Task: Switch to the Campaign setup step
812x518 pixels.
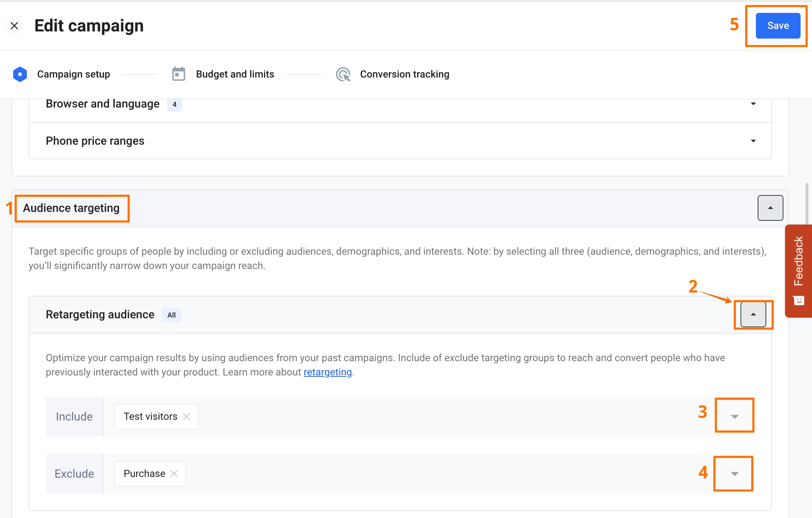Action: pyautogui.click(x=73, y=74)
